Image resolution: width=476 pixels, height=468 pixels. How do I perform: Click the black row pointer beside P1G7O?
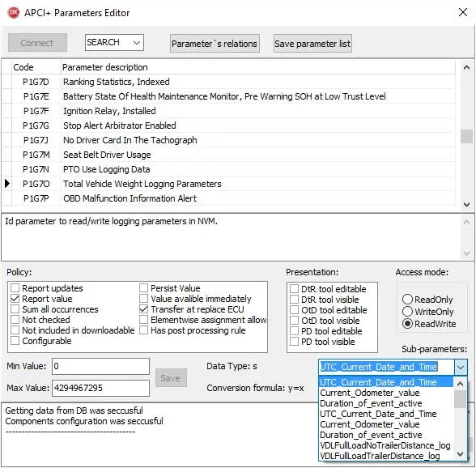(x=7, y=184)
